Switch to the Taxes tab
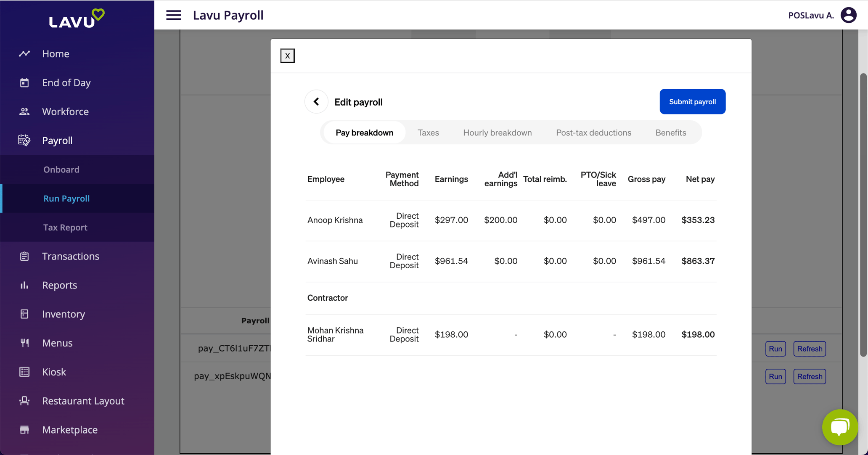Image resolution: width=868 pixels, height=455 pixels. point(428,132)
